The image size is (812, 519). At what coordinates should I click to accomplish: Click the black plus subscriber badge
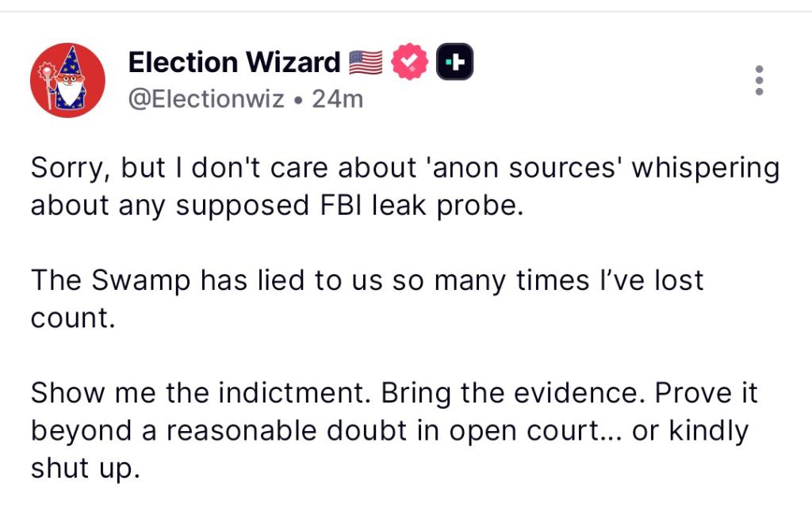pos(454,62)
